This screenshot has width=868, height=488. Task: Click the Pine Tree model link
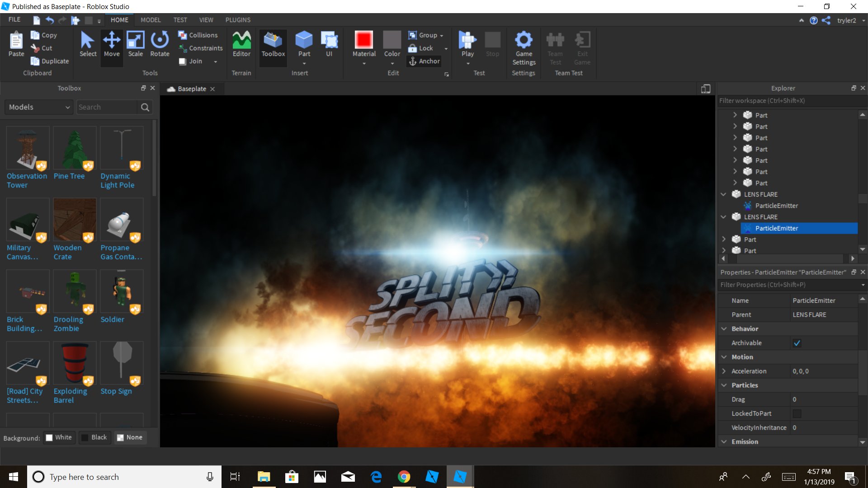[69, 176]
